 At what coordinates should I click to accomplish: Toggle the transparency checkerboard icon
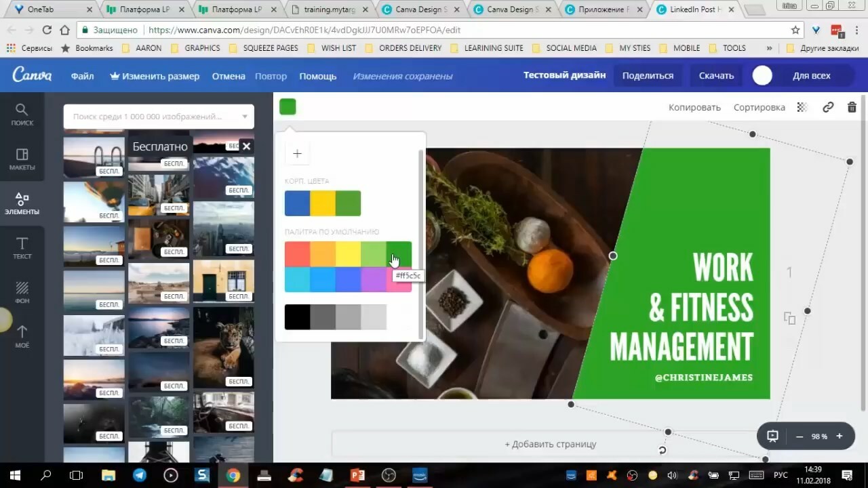point(802,107)
